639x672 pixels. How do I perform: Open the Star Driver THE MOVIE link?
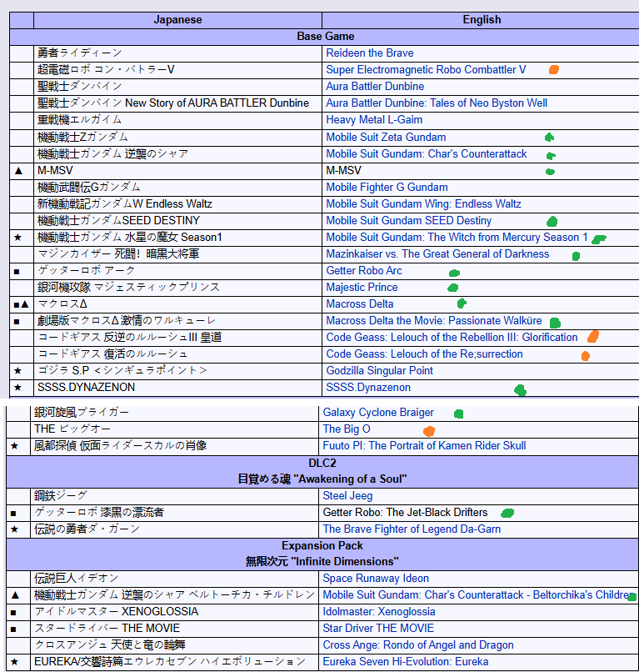(x=378, y=629)
